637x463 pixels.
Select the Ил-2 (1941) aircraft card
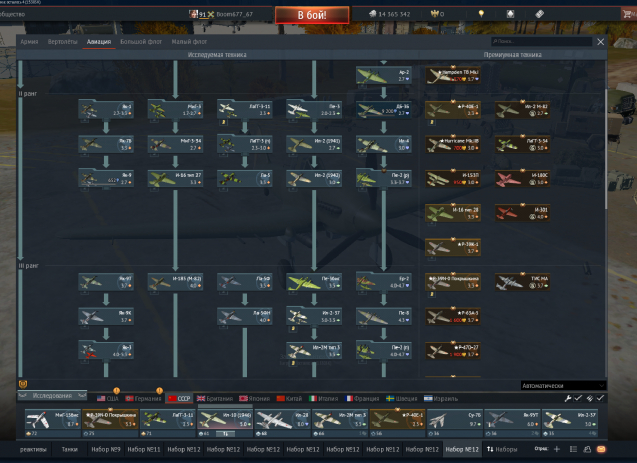coord(314,144)
